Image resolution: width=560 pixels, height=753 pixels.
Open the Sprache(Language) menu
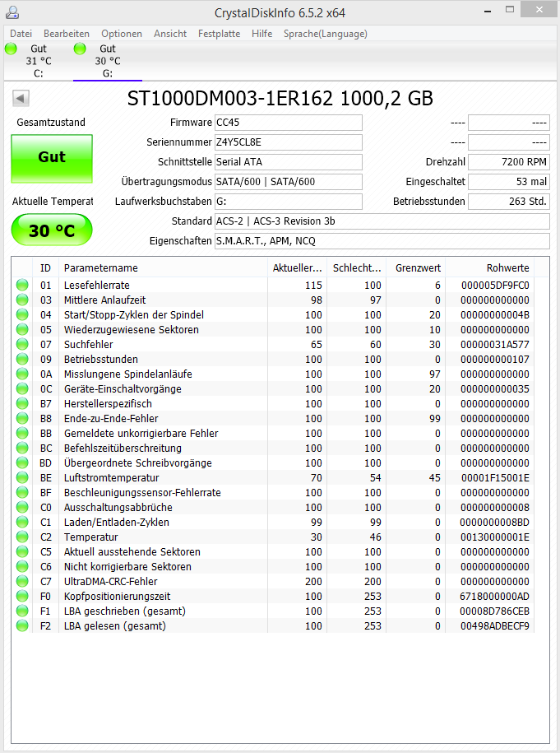(326, 34)
